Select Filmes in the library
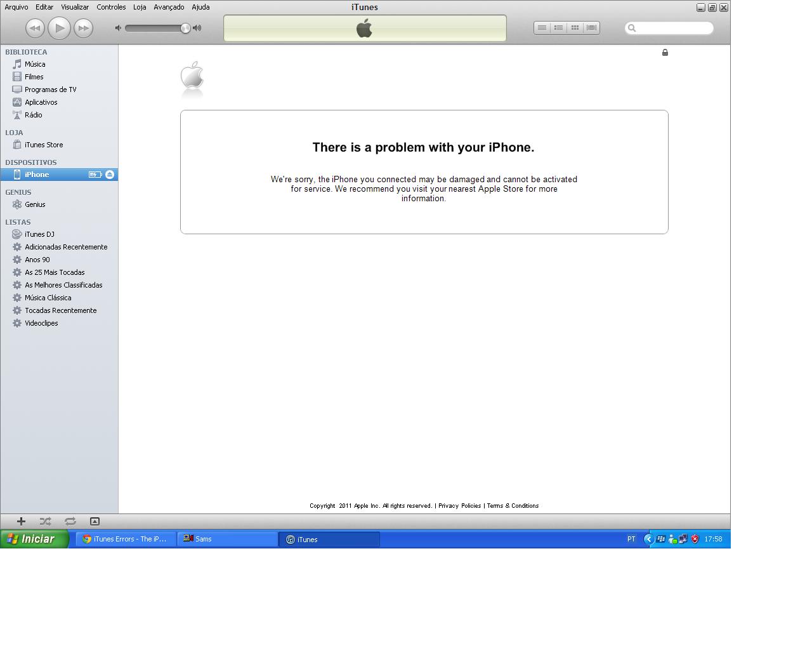Image resolution: width=812 pixels, height=650 pixels. [x=59, y=77]
